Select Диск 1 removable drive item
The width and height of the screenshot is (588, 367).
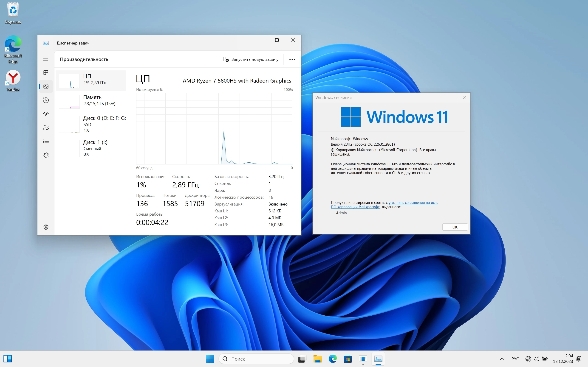click(92, 148)
